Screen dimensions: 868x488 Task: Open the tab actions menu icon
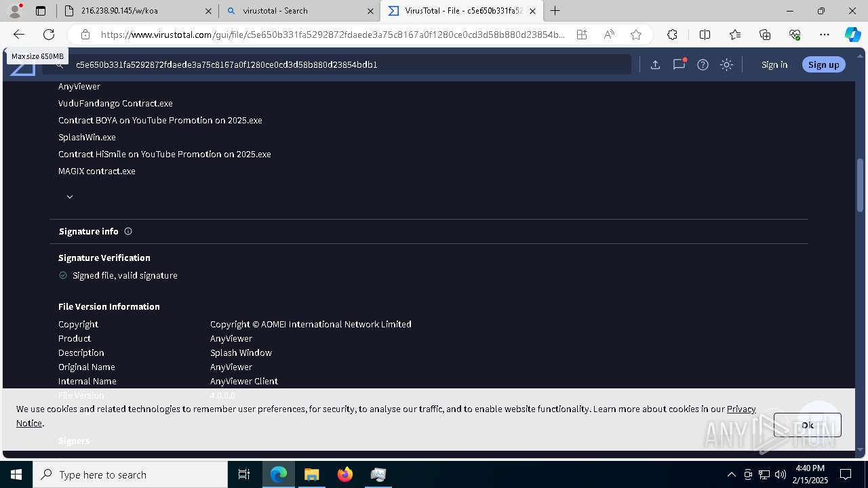(41, 11)
